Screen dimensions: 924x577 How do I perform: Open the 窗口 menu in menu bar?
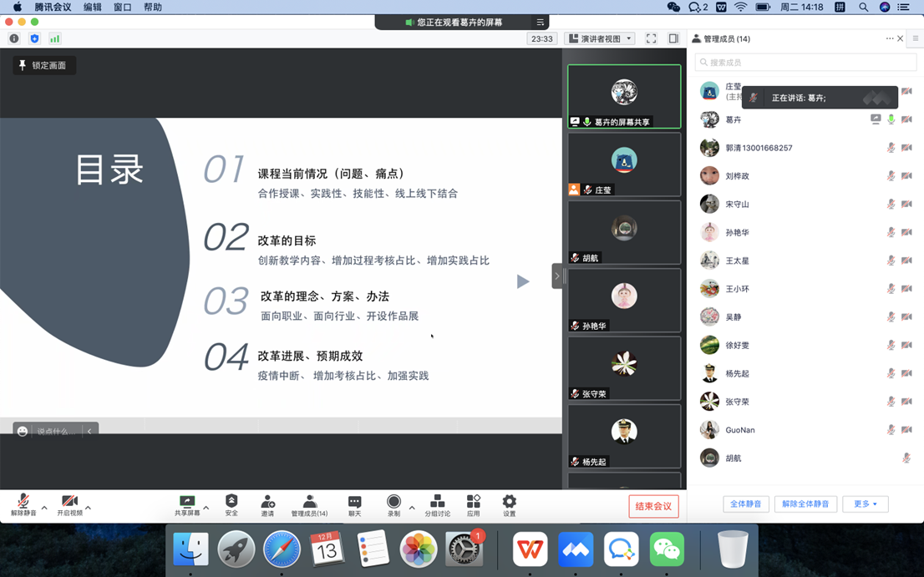point(122,7)
